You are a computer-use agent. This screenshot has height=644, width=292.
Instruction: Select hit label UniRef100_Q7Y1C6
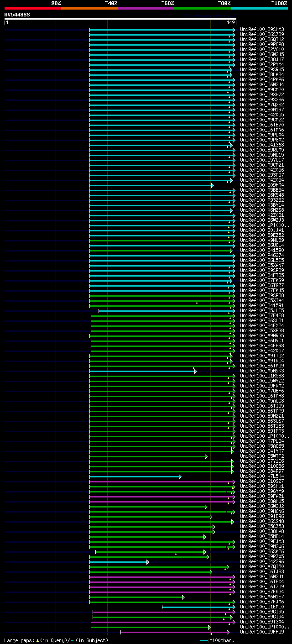[261, 461]
